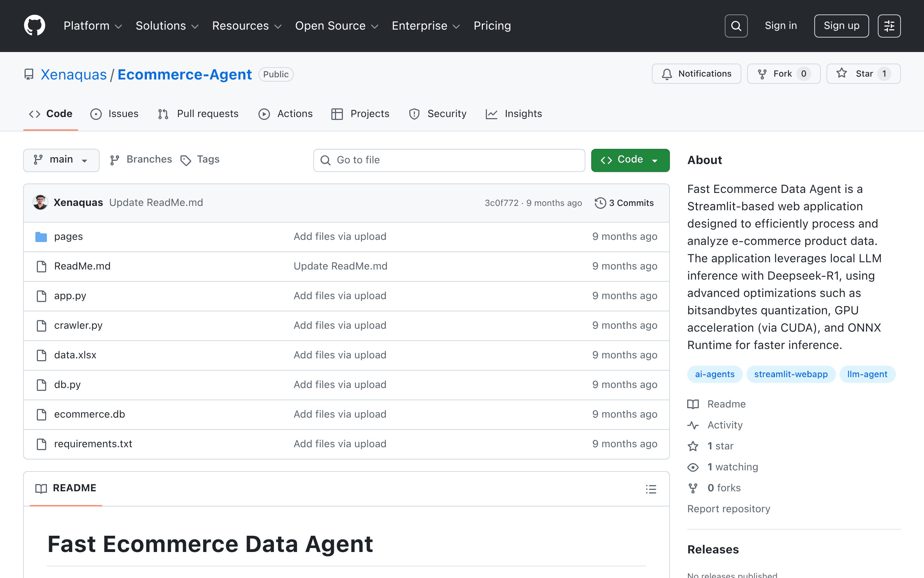Click the search magnifier button

[736, 26]
